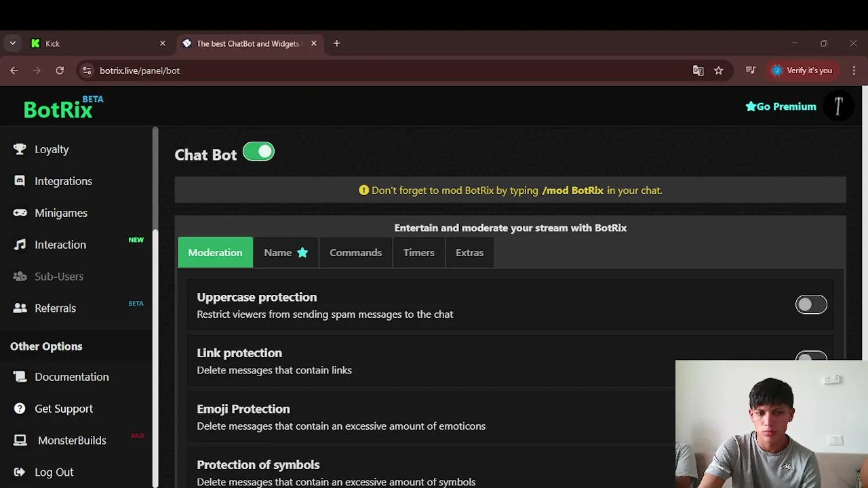Click the star icon on the Name tab
This screenshot has width=868, height=488.
(302, 253)
